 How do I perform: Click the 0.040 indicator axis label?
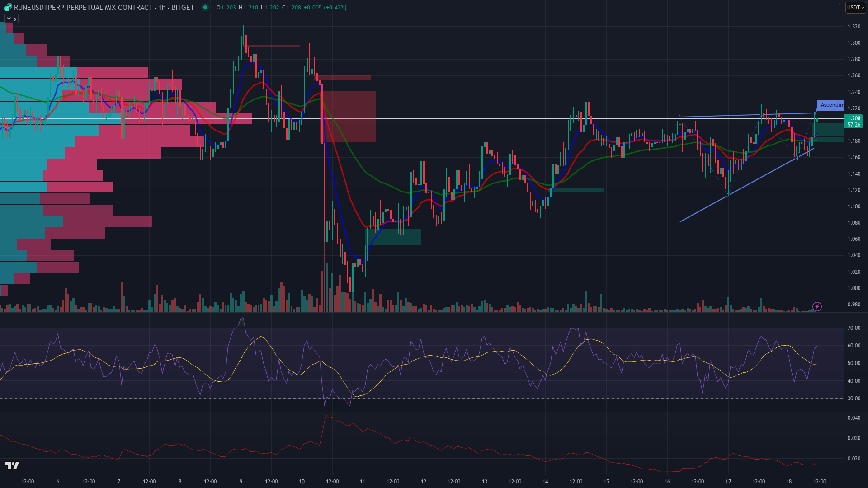pyautogui.click(x=854, y=418)
